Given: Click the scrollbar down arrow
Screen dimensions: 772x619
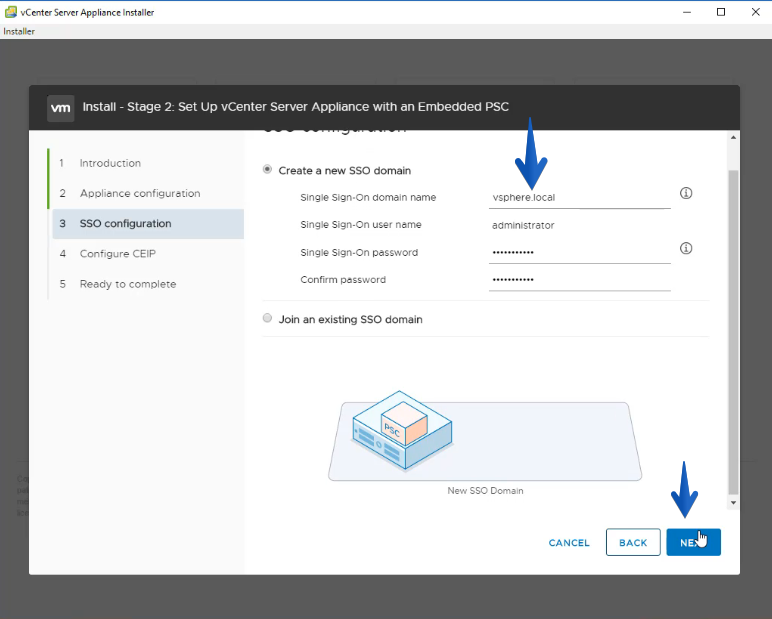Looking at the screenshot, I should (733, 503).
